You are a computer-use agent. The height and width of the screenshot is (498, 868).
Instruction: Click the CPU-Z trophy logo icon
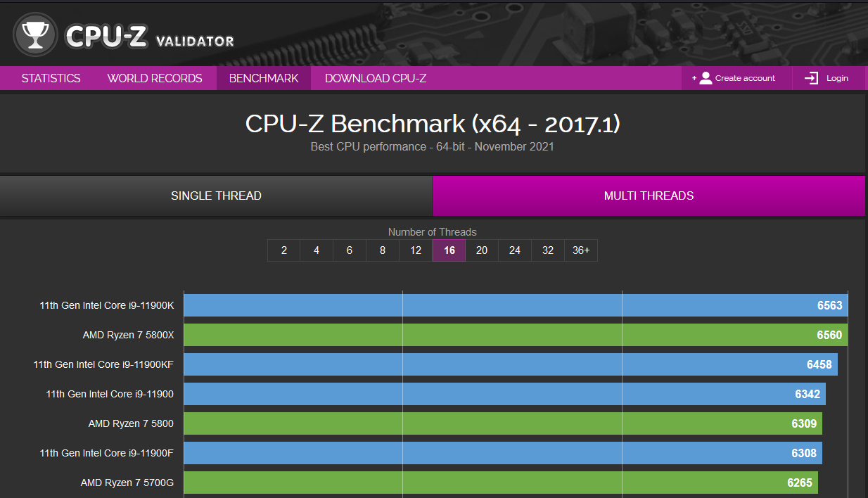[x=34, y=34]
